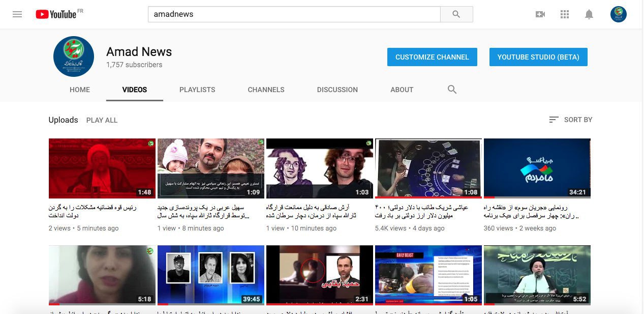Click the Play All link

coord(102,120)
